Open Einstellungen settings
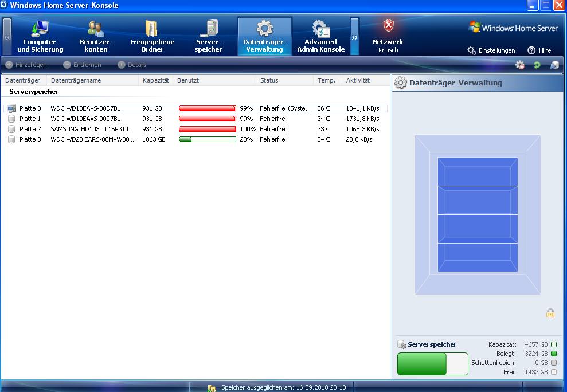The height and width of the screenshot is (392, 567). point(491,50)
